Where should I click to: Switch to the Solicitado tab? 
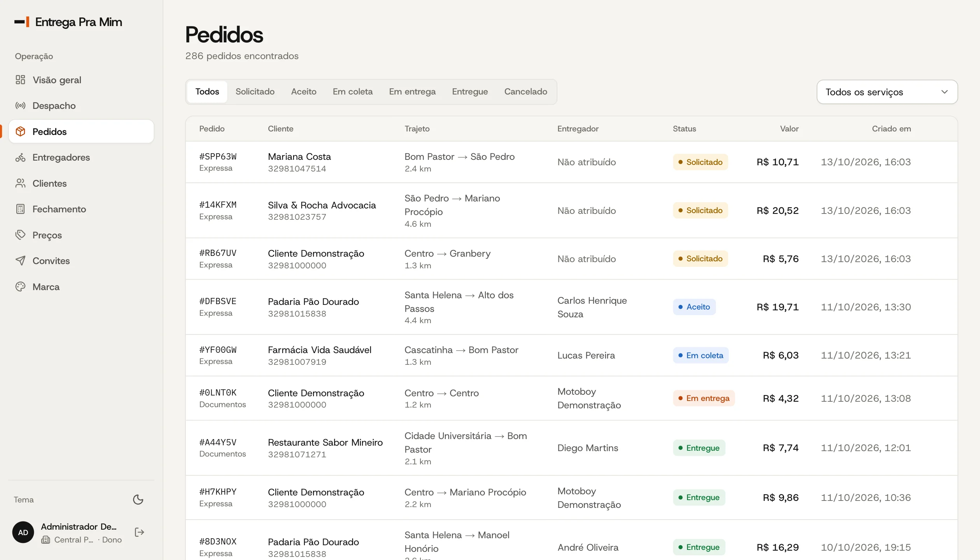point(255,92)
